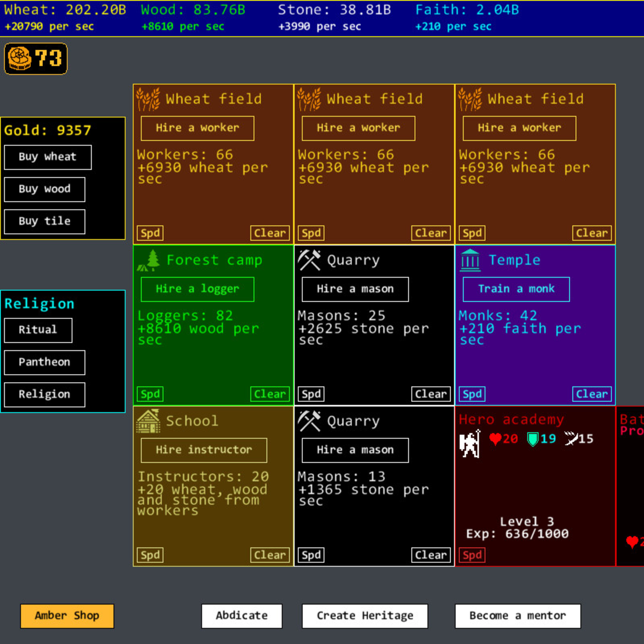Click the first Wheat field icon
Viewport: 644px width, 644px height.
pyautogui.click(x=148, y=99)
